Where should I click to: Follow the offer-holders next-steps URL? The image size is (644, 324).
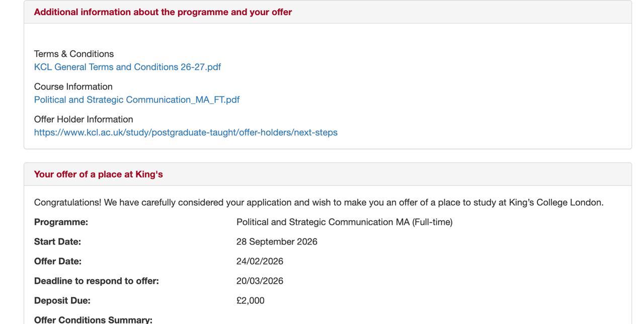[186, 132]
